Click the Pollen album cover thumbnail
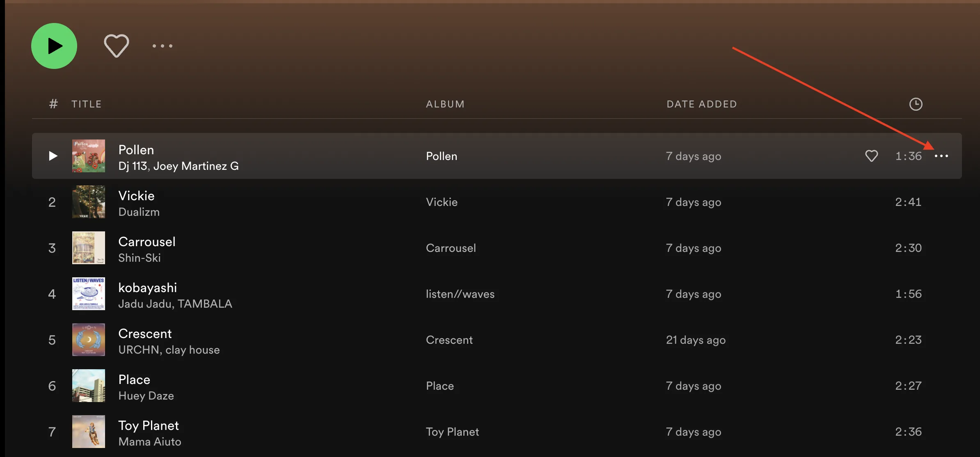 [x=89, y=156]
